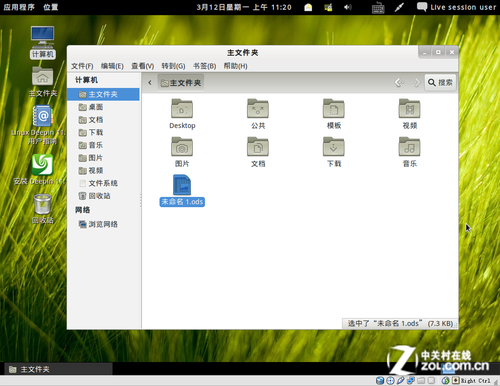Click the path bar left scroll chevron
The width and height of the screenshot is (500, 386).
point(150,82)
